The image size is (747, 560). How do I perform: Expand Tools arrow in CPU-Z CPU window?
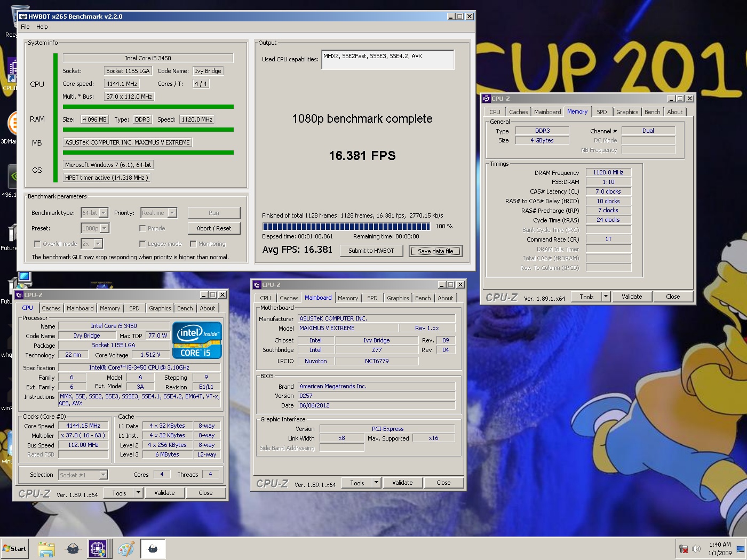pos(138,493)
